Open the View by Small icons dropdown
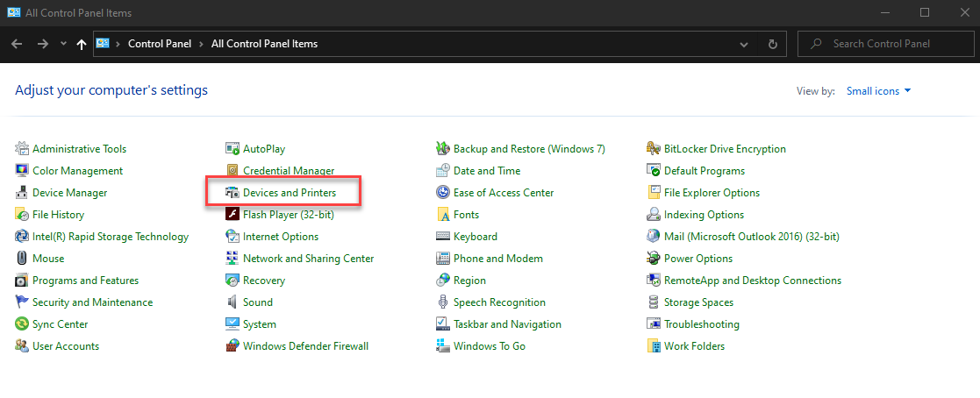Image resolution: width=980 pixels, height=398 pixels. pyautogui.click(x=879, y=91)
